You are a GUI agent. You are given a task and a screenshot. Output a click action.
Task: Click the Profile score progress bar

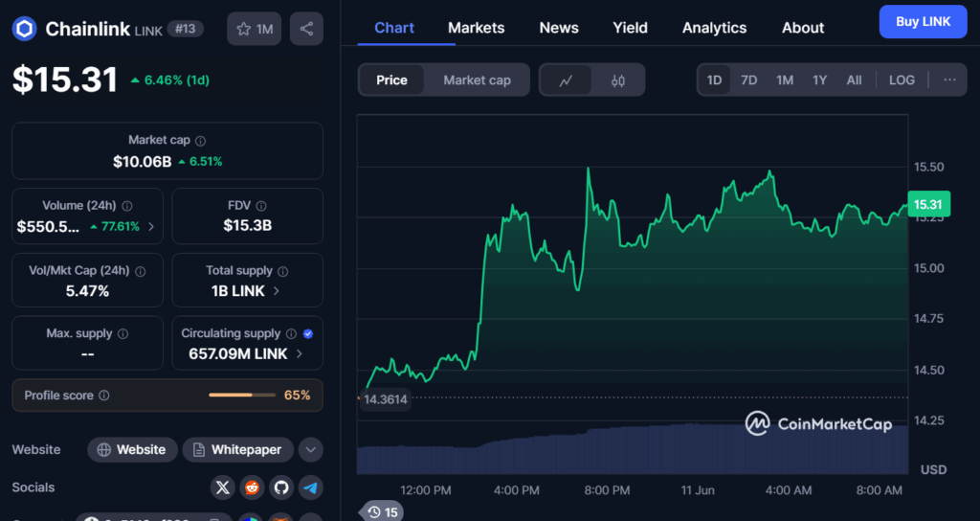pos(242,396)
